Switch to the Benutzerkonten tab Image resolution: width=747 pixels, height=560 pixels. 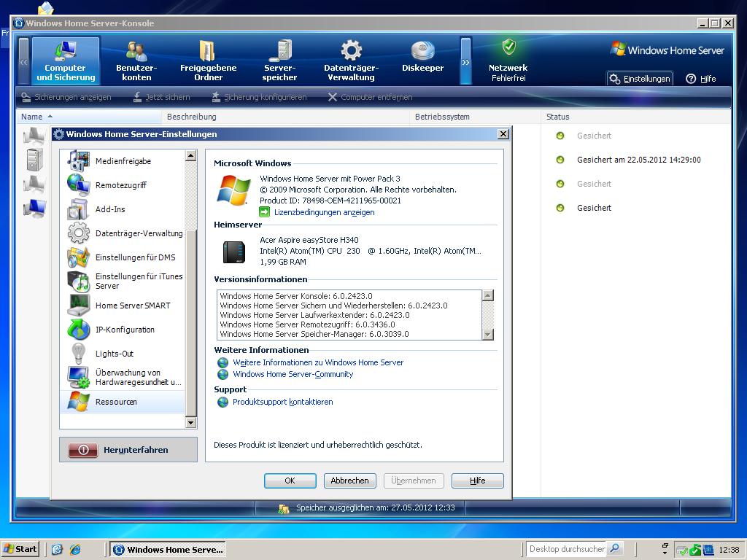[136, 61]
